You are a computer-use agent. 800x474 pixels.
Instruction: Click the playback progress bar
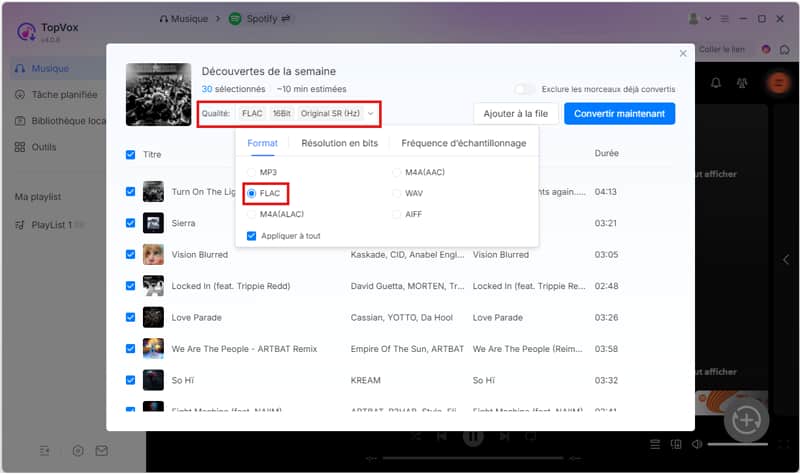pyautogui.click(x=473, y=458)
